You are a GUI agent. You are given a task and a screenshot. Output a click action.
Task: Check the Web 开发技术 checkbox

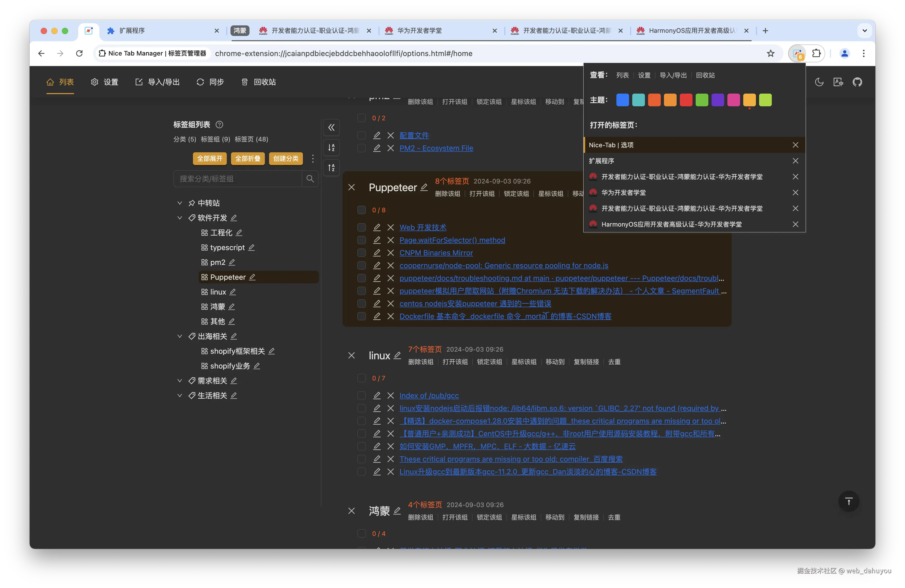(361, 227)
